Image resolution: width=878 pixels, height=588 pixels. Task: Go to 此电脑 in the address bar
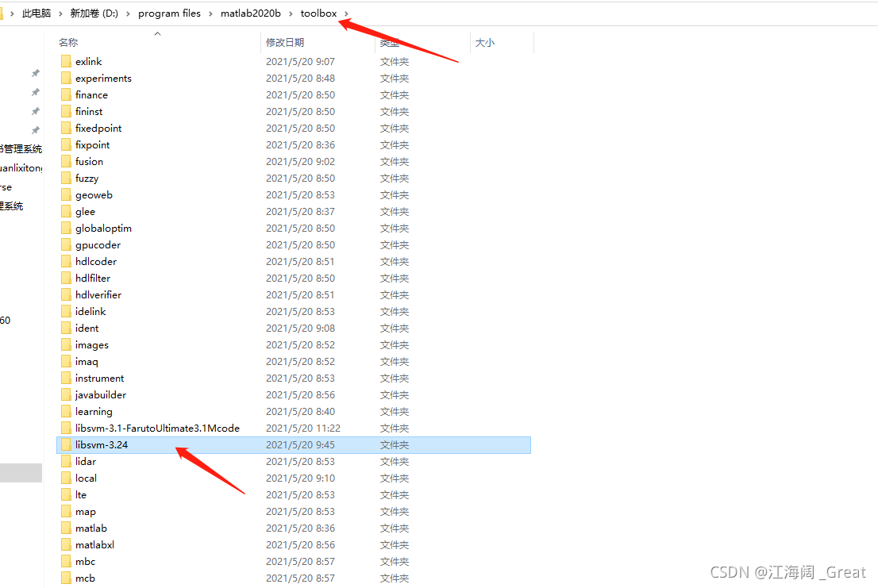click(37, 13)
